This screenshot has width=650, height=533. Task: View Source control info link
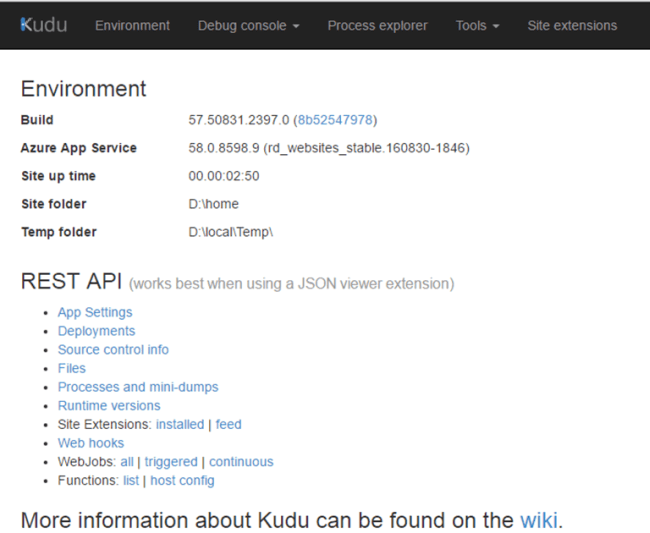click(x=113, y=350)
